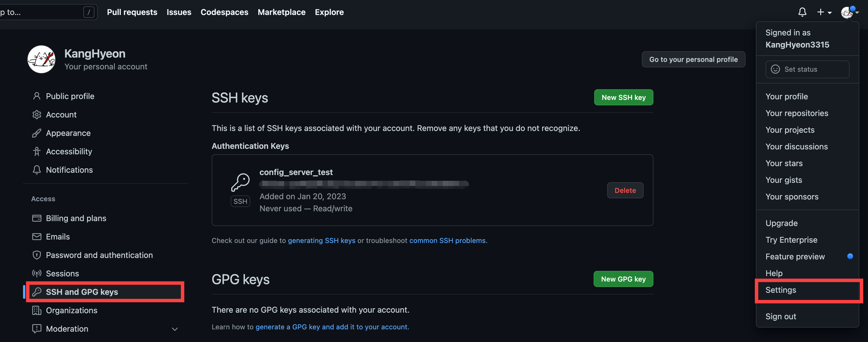Delete the config_server_test SSH key
This screenshot has height=342, width=868.
pos(625,191)
